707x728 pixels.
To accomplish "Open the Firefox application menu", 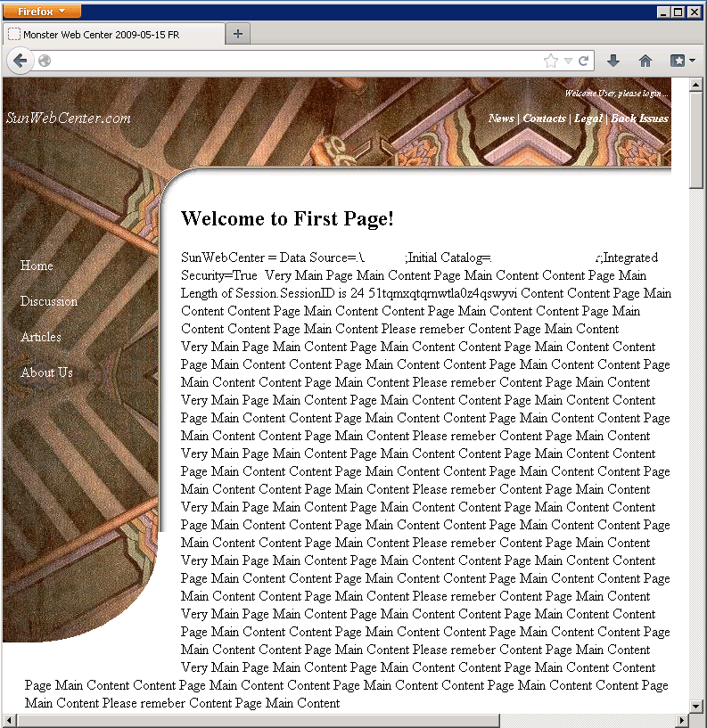I will (42, 12).
